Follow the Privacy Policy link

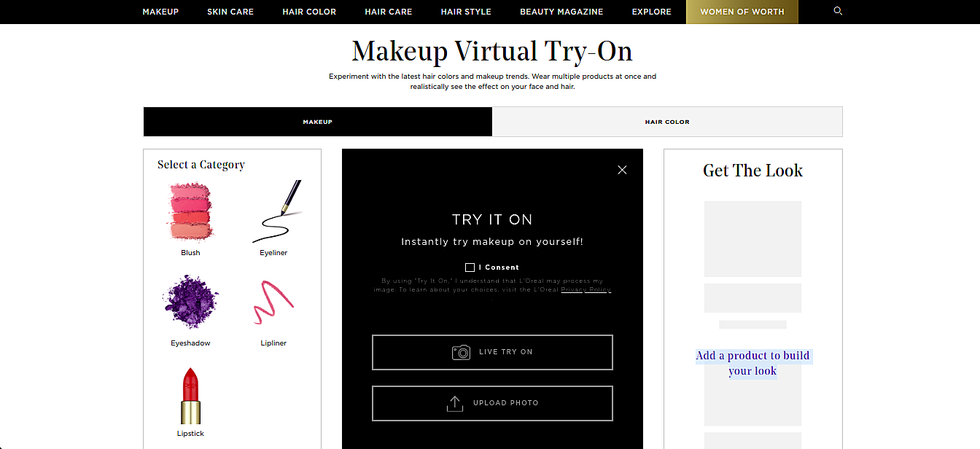pos(586,290)
